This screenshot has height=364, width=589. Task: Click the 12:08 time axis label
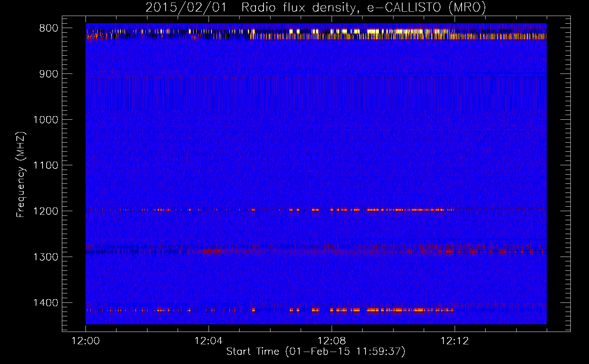click(x=332, y=341)
